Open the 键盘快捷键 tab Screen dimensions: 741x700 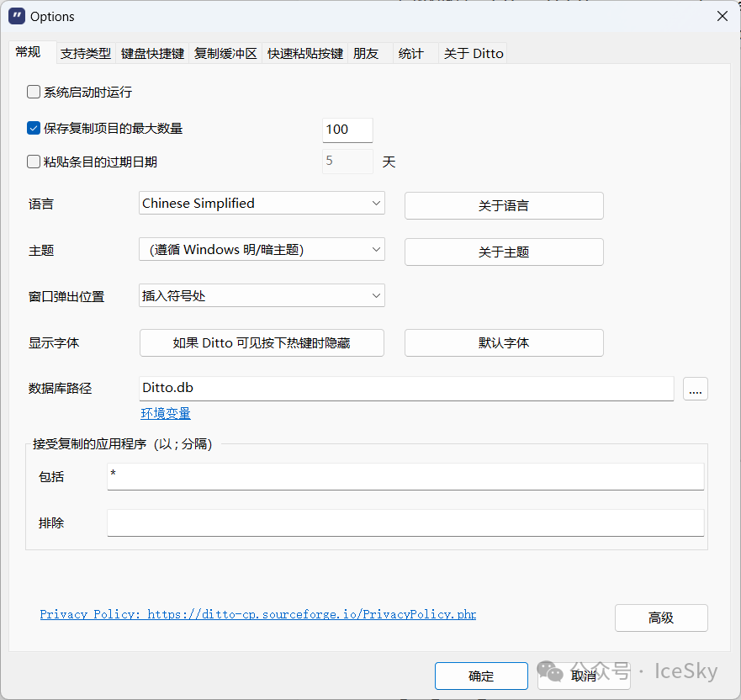(x=152, y=53)
